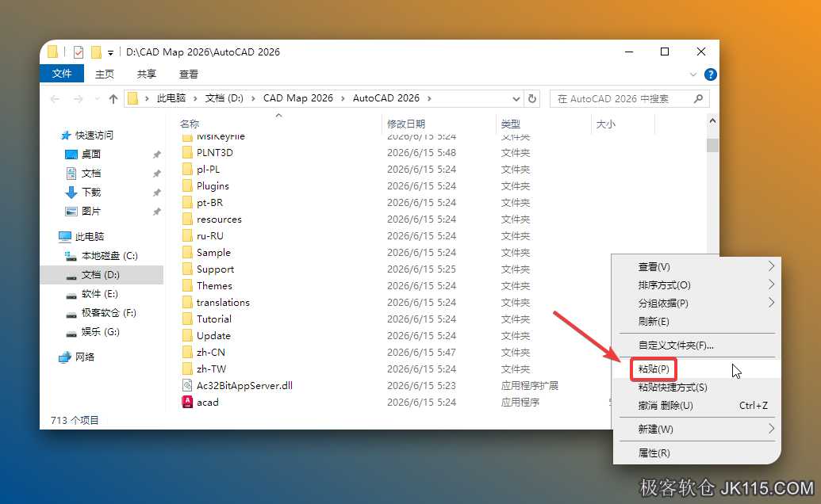Choose 粘贴快捷方式(S) from context menu
This screenshot has width=821, height=504.
click(697, 388)
